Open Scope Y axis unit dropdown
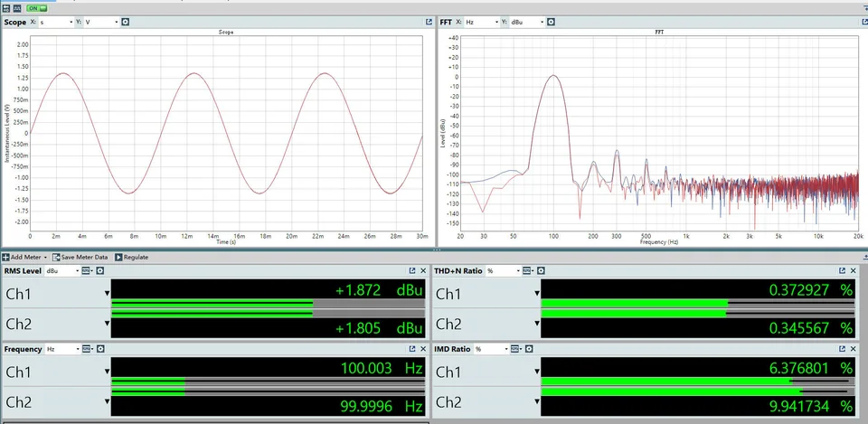The width and height of the screenshot is (868, 424). (x=101, y=22)
